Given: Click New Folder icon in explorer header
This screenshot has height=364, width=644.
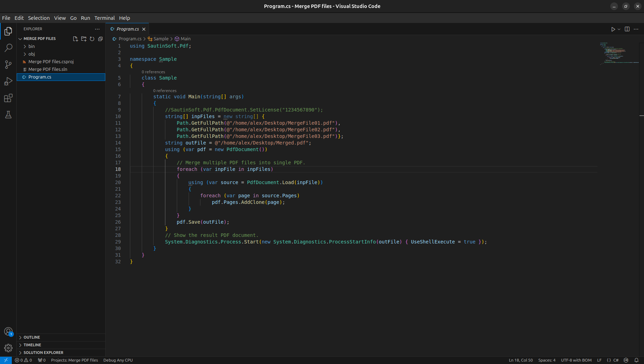Looking at the screenshot, I should point(84,39).
